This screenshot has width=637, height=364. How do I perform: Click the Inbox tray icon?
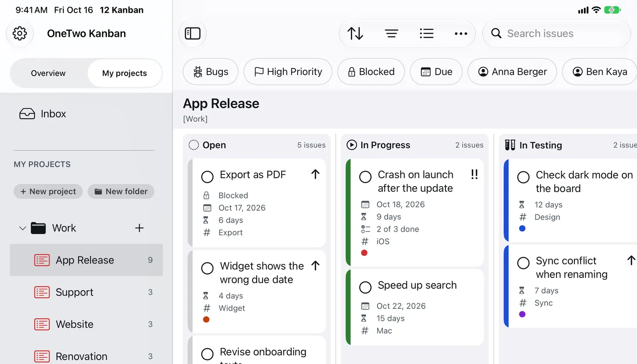27,114
